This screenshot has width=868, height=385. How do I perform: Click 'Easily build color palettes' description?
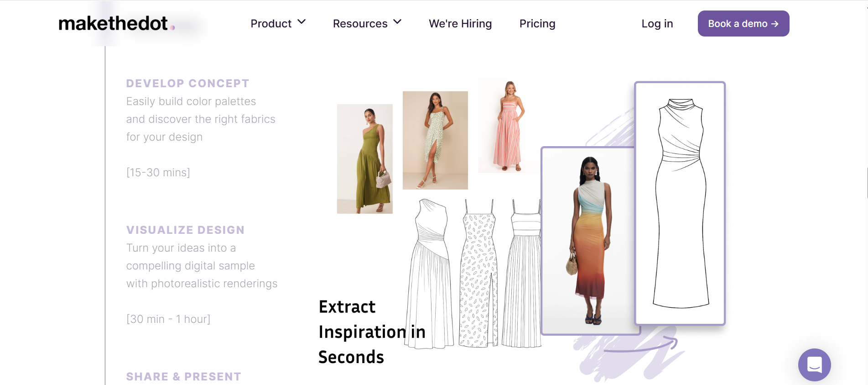tap(191, 101)
